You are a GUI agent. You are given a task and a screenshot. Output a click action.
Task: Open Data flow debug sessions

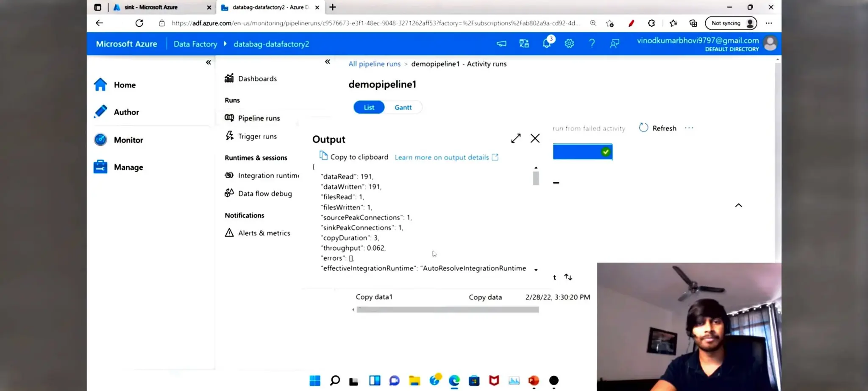[x=258, y=193]
